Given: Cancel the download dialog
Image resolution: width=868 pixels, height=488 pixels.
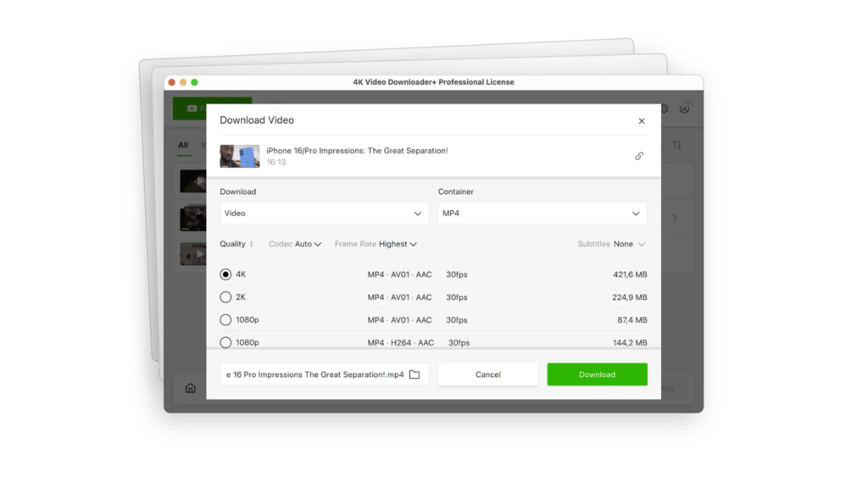Looking at the screenshot, I should (488, 374).
